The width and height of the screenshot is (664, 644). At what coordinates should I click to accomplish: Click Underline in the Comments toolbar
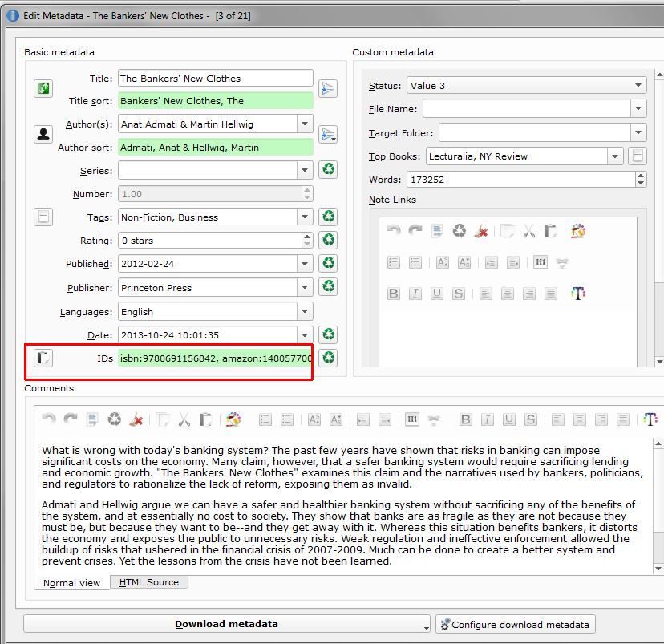(x=509, y=419)
